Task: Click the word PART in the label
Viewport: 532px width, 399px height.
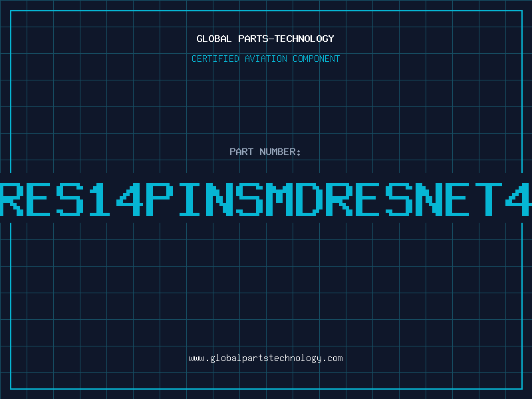Action: coord(241,152)
